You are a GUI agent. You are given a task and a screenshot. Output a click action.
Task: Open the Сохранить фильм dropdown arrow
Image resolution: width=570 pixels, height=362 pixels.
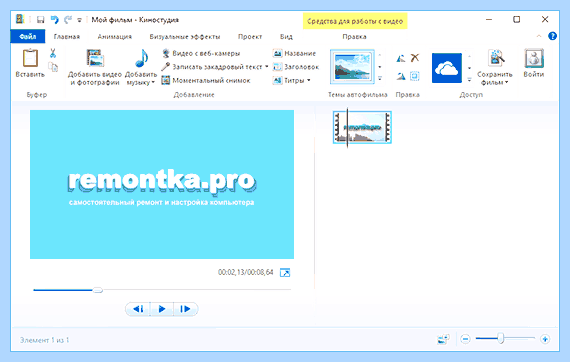pyautogui.click(x=506, y=82)
